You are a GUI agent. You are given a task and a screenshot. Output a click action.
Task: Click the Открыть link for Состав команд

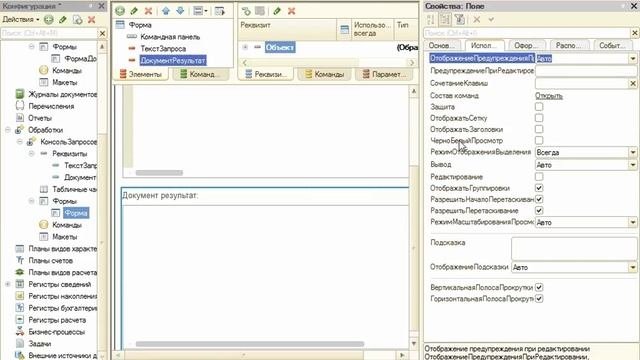tap(549, 96)
